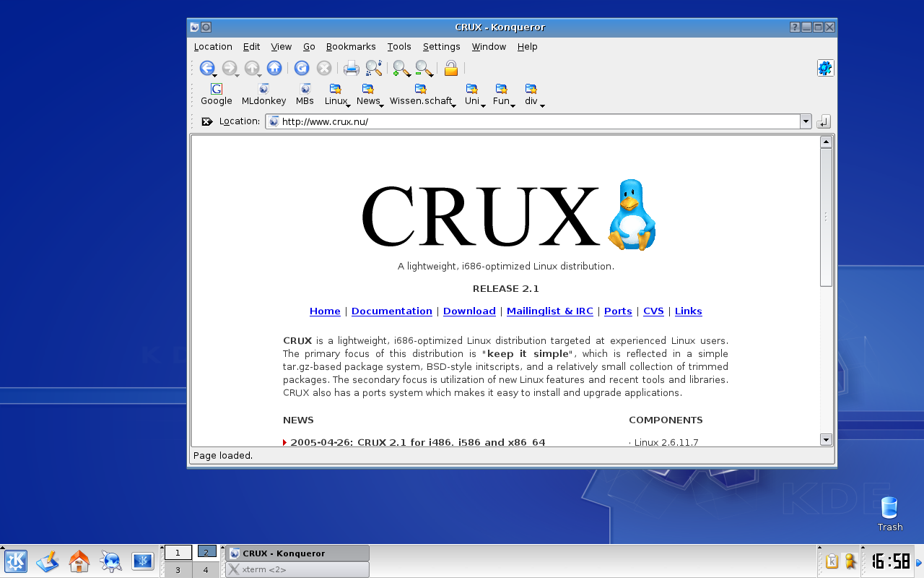Click the 16:58 panel clock
This screenshot has width=924, height=578.
tap(890, 561)
